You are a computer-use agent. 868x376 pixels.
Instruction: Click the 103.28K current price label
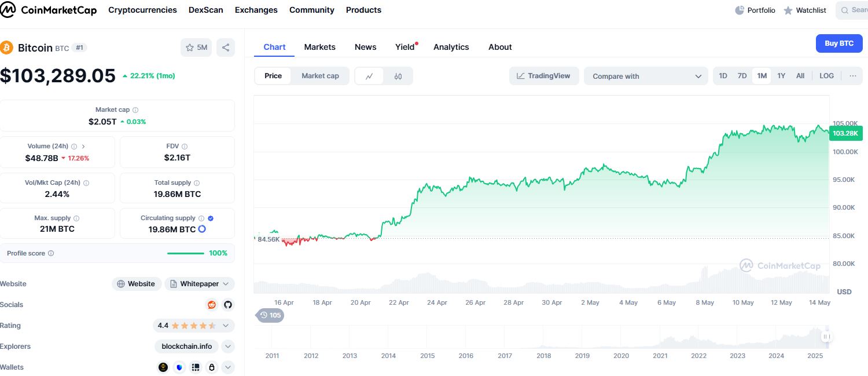coord(846,134)
